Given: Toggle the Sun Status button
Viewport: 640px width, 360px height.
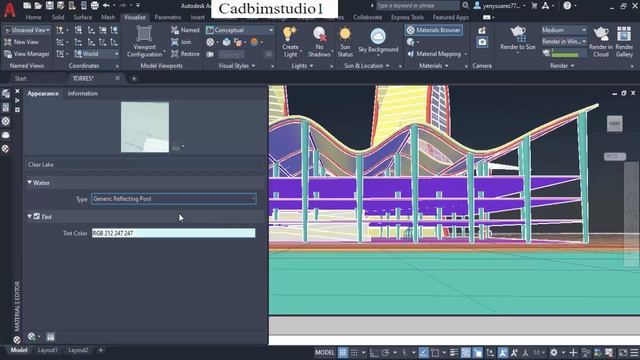Looking at the screenshot, I should point(345,41).
